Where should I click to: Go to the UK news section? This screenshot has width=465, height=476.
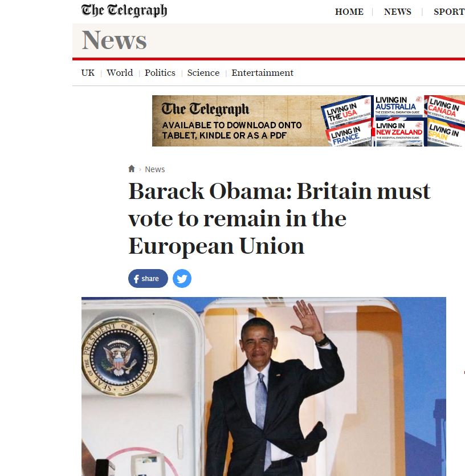[88, 73]
